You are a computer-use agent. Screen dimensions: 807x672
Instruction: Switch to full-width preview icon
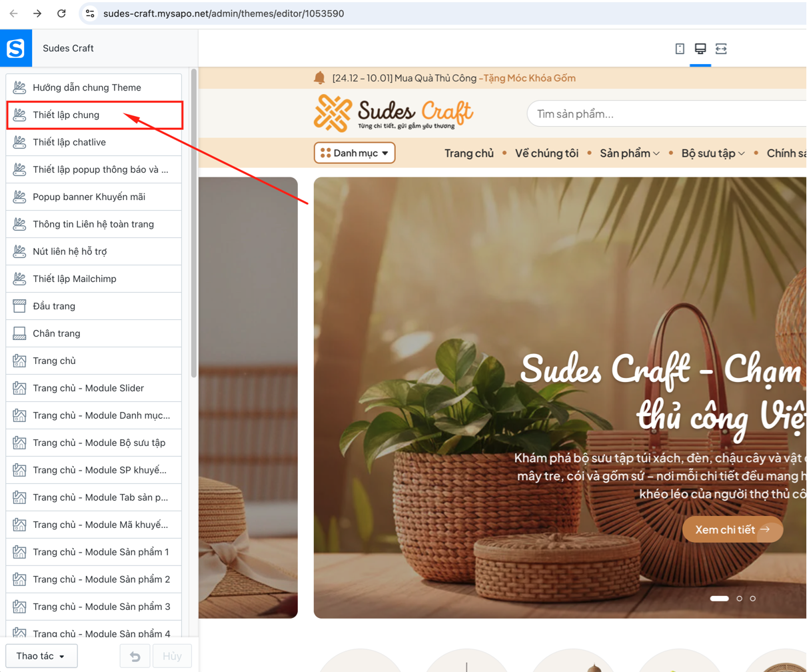(x=721, y=49)
